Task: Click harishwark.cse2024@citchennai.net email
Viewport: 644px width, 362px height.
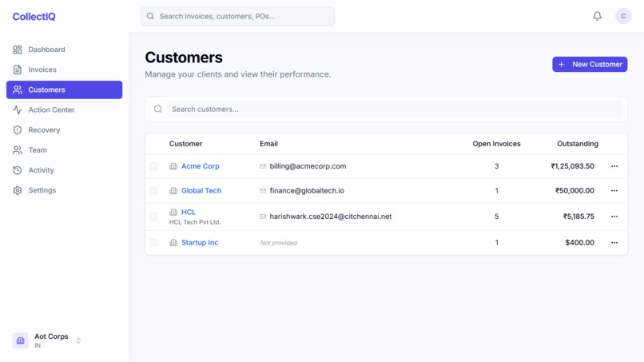Action: click(331, 217)
